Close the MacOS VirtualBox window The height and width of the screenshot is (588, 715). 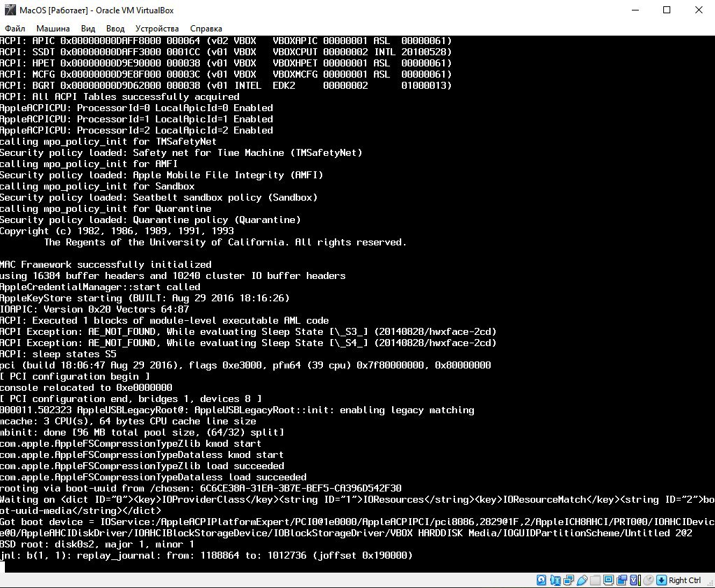(699, 10)
